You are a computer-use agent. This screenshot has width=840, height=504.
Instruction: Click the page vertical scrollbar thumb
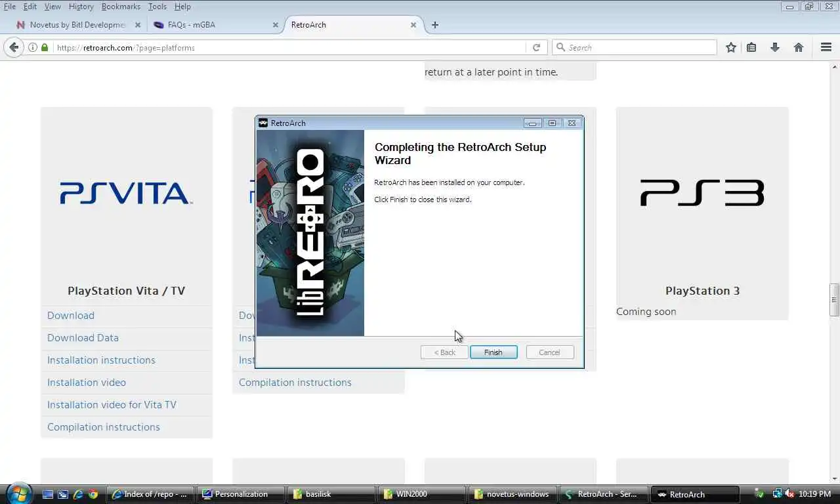[835, 300]
